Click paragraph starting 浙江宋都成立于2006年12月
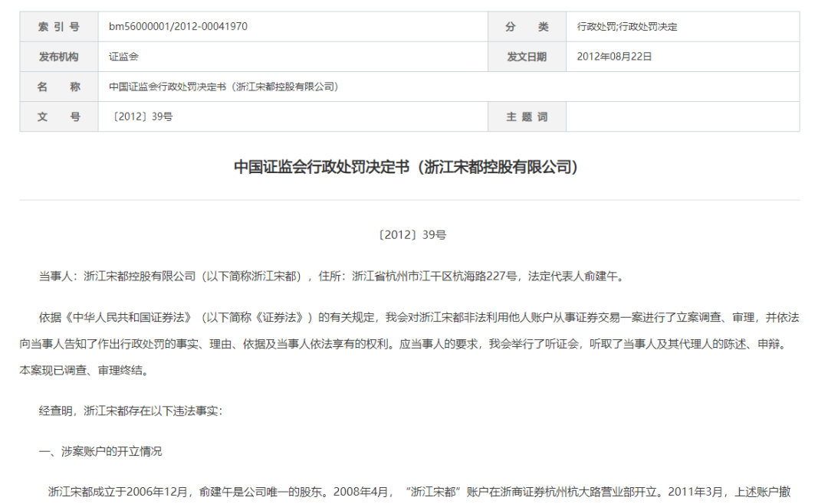The image size is (828, 504). pyautogui.click(x=419, y=492)
